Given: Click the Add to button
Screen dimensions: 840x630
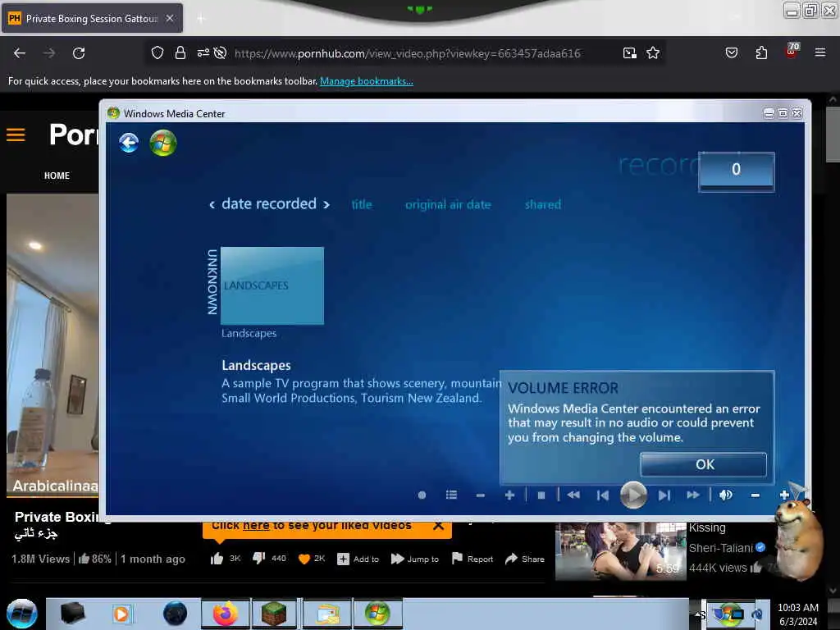Looking at the screenshot, I should 358,559.
